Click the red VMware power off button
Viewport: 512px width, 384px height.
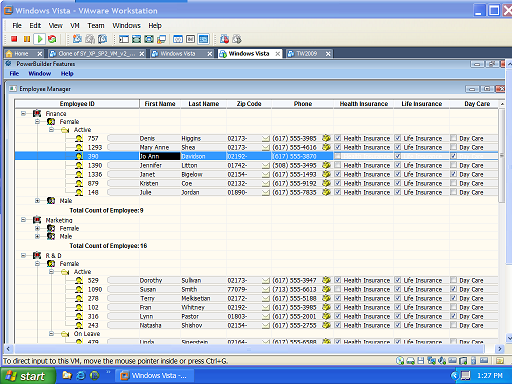point(14,39)
